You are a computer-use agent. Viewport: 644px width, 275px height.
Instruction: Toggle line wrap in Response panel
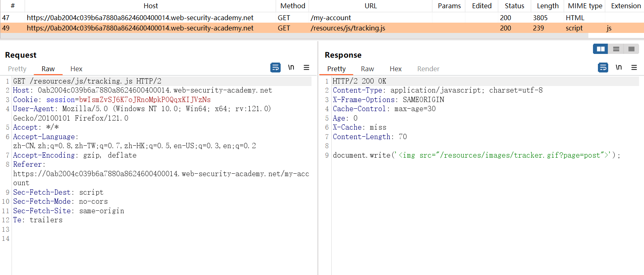coord(603,68)
